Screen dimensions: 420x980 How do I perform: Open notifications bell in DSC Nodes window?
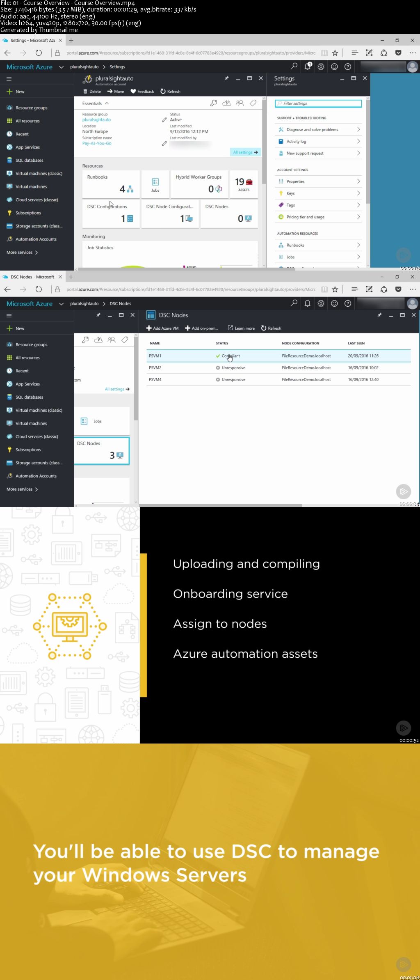[x=308, y=303]
